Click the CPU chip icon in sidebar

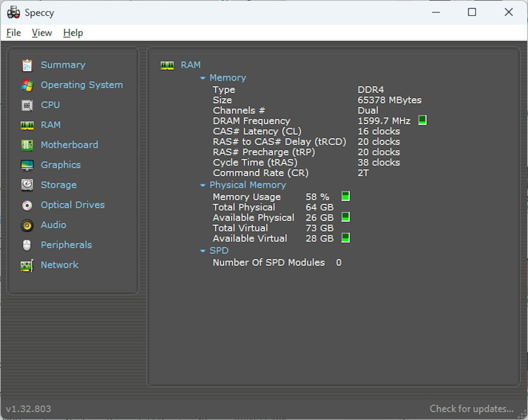click(x=27, y=105)
